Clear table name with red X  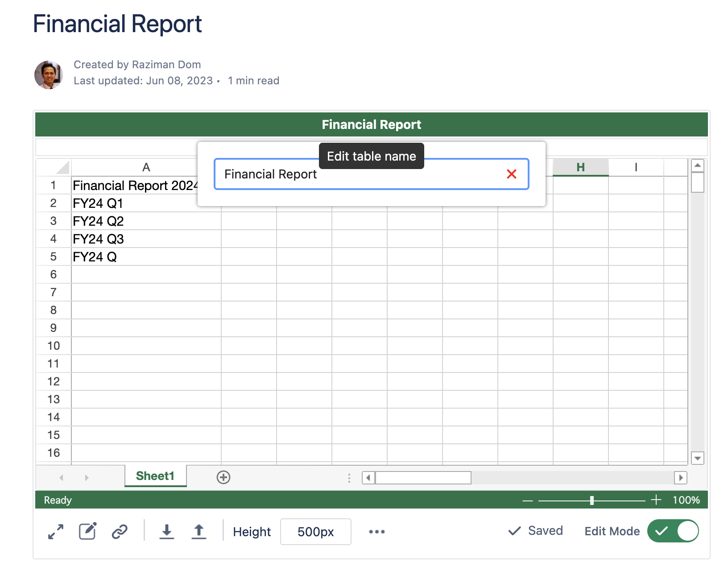pyautogui.click(x=511, y=174)
